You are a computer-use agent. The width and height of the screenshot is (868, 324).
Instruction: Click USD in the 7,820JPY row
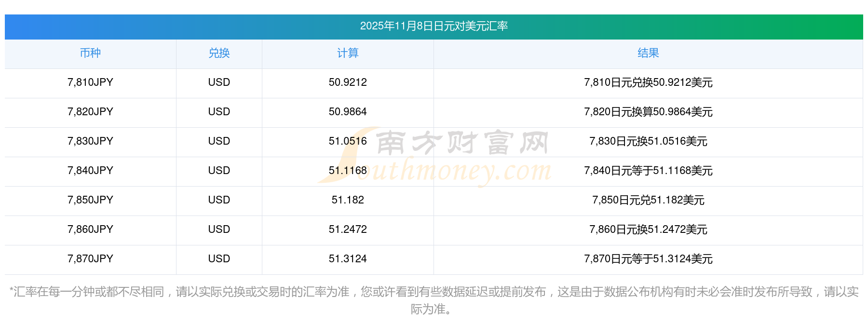click(219, 112)
